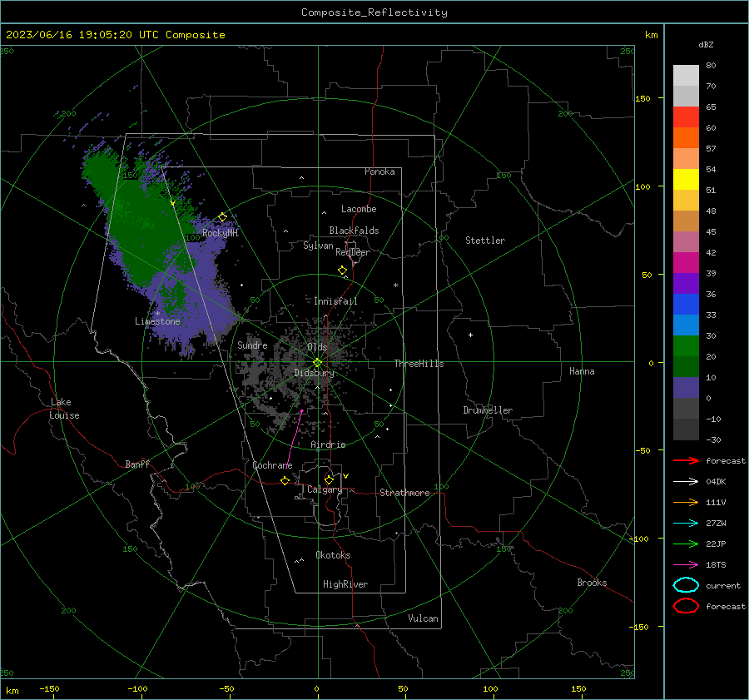Click the Stettler city label
This screenshot has height=700, width=749.
click(x=485, y=241)
